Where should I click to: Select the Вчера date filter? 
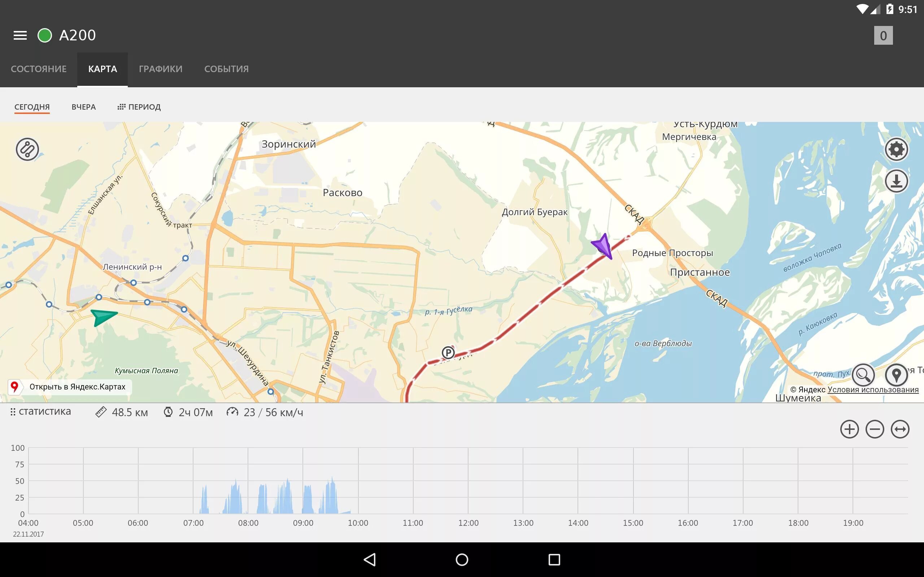pyautogui.click(x=84, y=107)
